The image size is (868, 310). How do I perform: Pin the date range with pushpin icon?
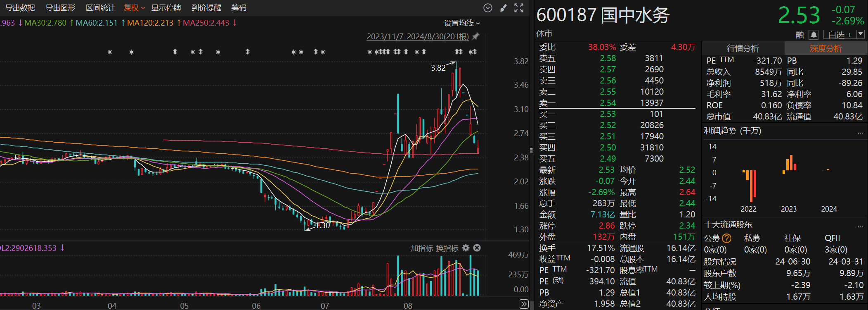476,36
